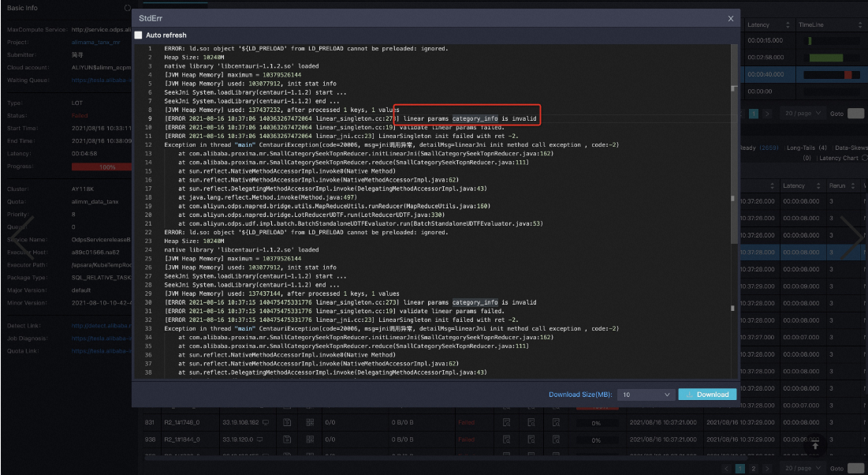The width and height of the screenshot is (868, 475).
Task: Go to page 2 in bottom pagination
Action: (x=754, y=469)
